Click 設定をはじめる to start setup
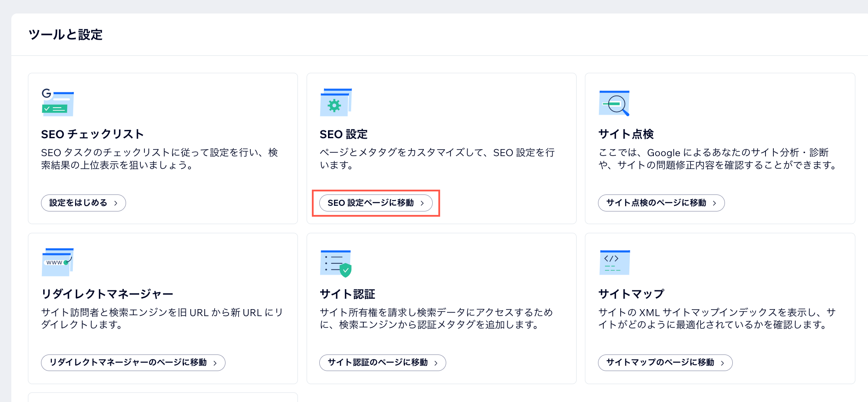This screenshot has width=868, height=402. click(x=83, y=203)
